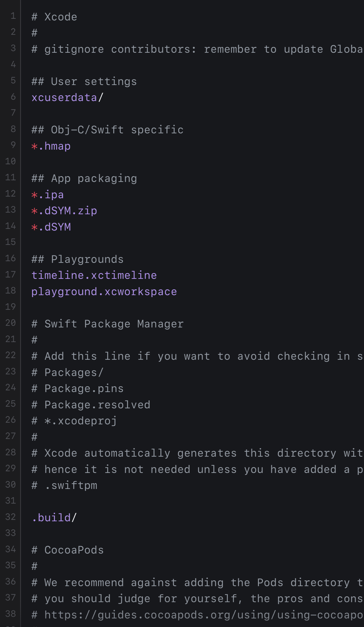Place cursor on timeline.xctimeline
The image size is (364, 627).
pos(94,275)
